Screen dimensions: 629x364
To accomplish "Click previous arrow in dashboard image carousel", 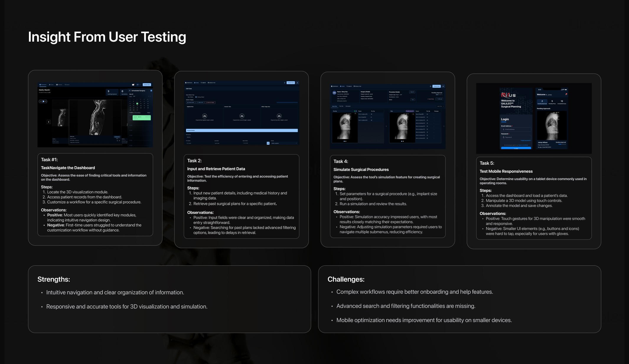I will 49,122.
